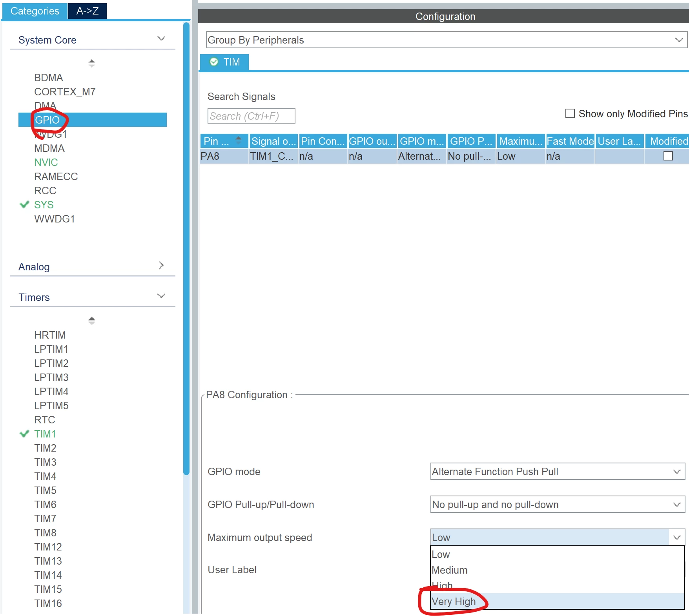Click the sort arrow icon under Timers
Image resolution: width=689 pixels, height=616 pixels.
coord(92,321)
